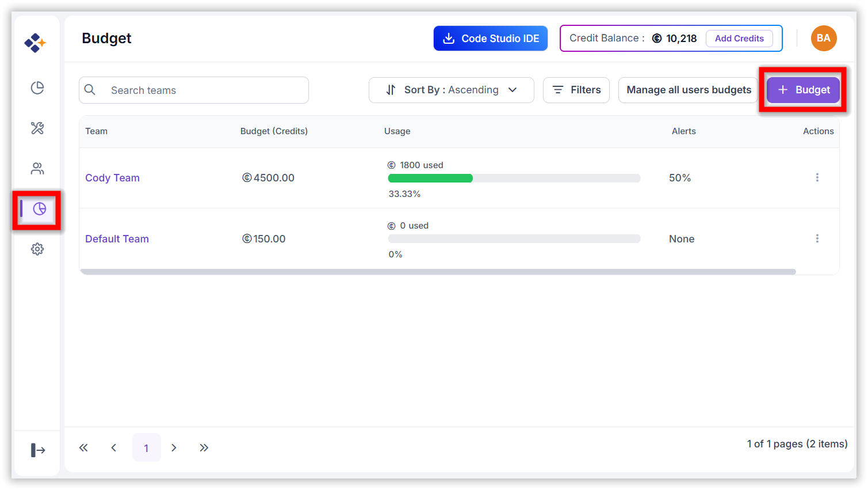Image resolution: width=868 pixels, height=490 pixels.
Task: Select page 1 in pagination
Action: tap(146, 447)
